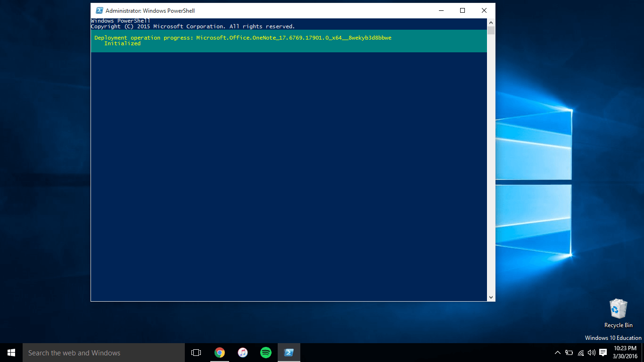
Task: Click the 'Deployment operation progress' line
Action: (x=243, y=38)
